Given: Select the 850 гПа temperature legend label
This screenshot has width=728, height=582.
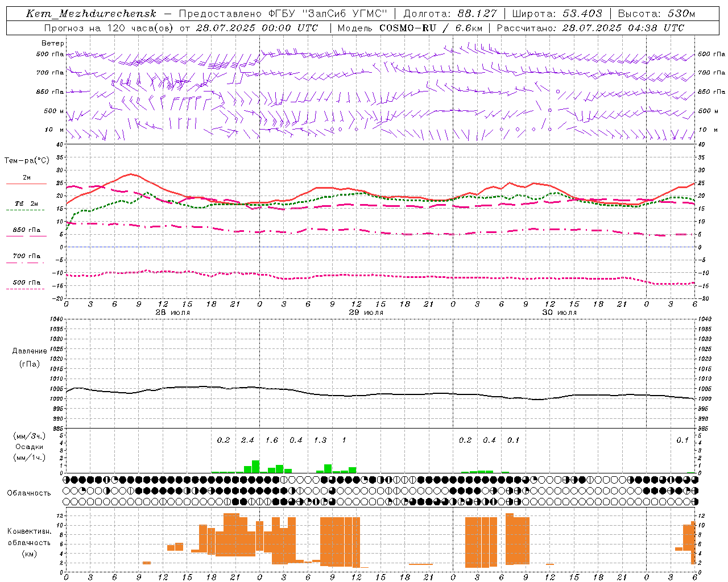Looking at the screenshot, I should [x=27, y=230].
